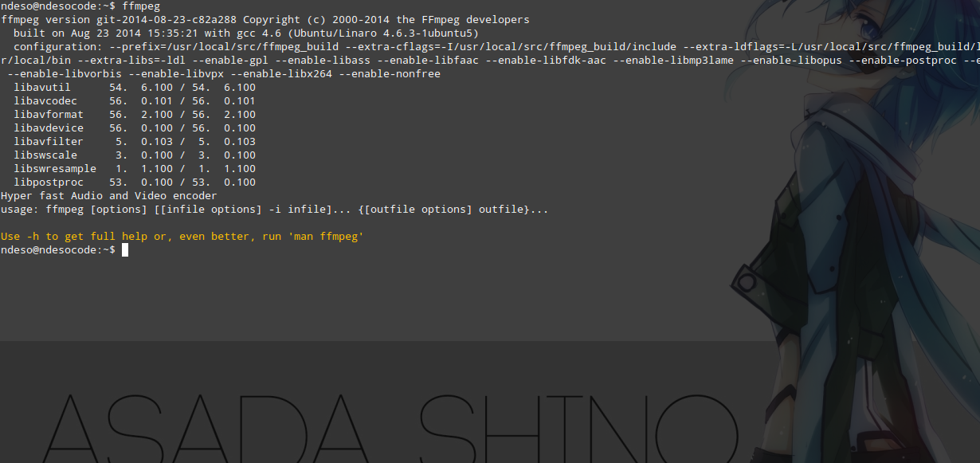Screen dimensions: 980x463
Task: Click the last 'ndeso@ndesocode:~$' prompt
Action: pos(58,250)
